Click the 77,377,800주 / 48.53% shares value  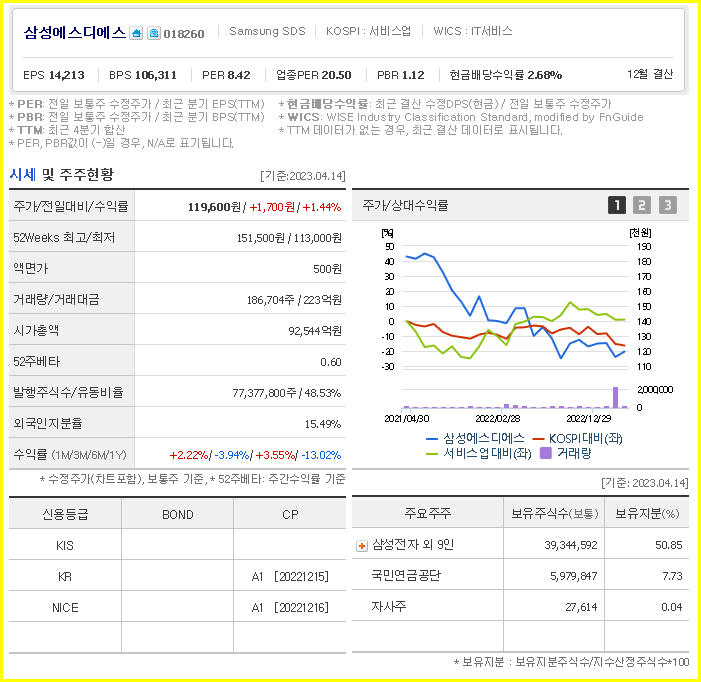pyautogui.click(x=287, y=393)
